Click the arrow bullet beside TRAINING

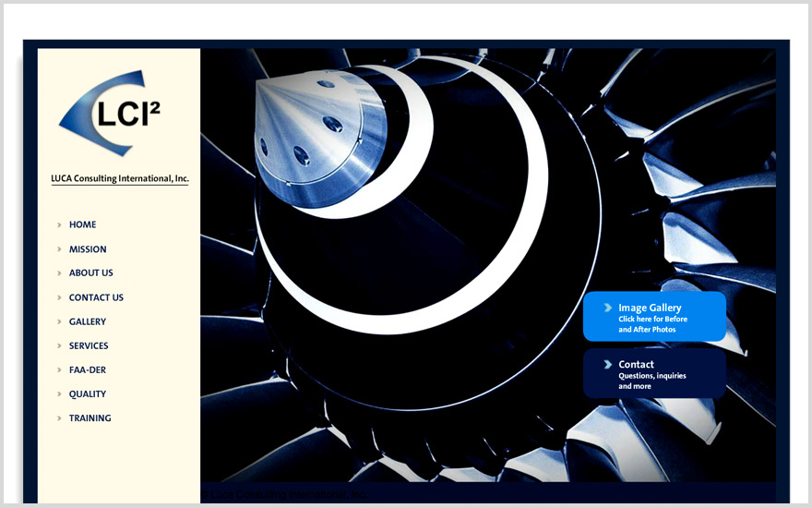(59, 418)
